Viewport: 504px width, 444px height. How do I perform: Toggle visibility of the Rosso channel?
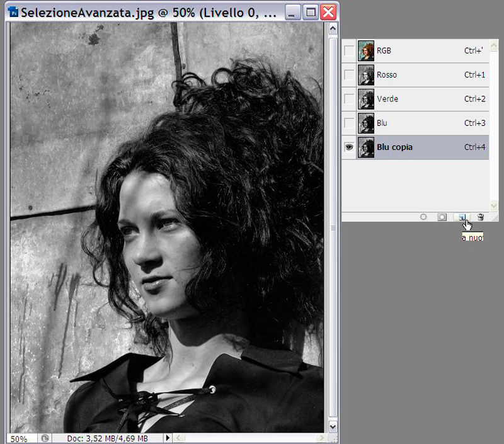(x=348, y=75)
